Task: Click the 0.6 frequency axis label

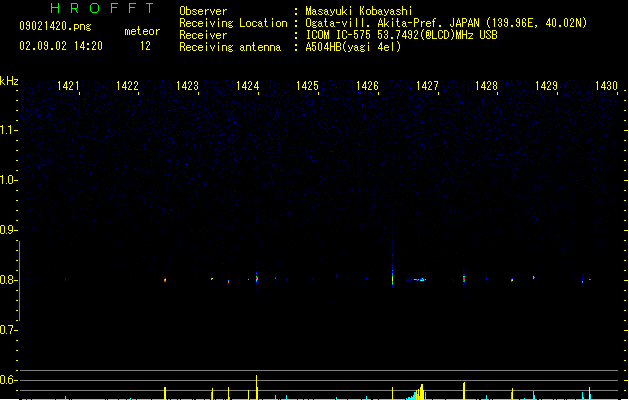Action: pos(8,380)
